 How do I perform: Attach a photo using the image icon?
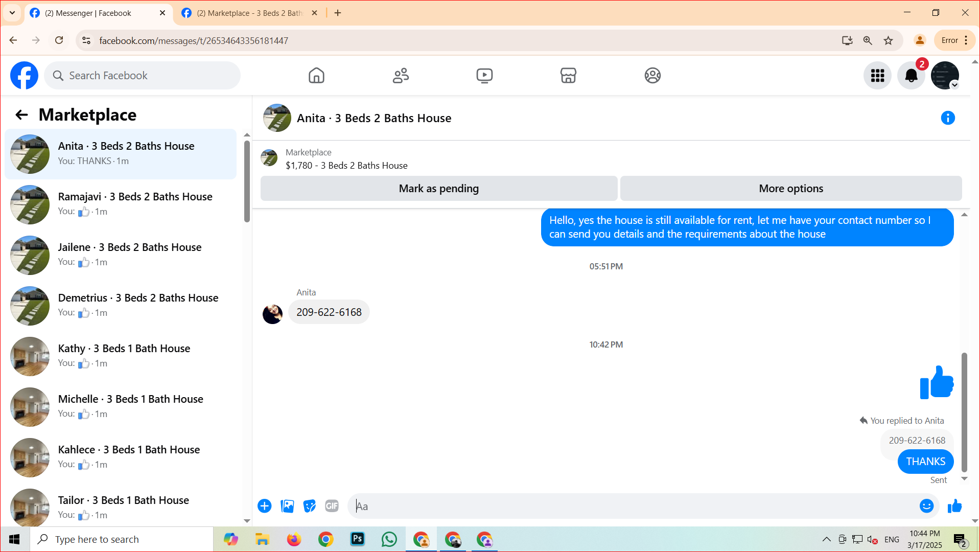tap(287, 506)
